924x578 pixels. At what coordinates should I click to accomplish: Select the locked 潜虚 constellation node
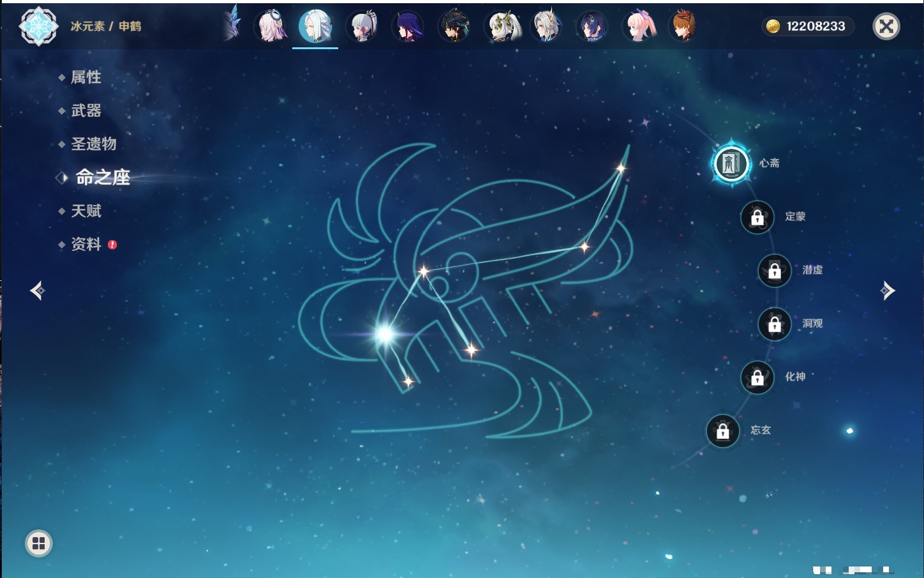coord(775,271)
